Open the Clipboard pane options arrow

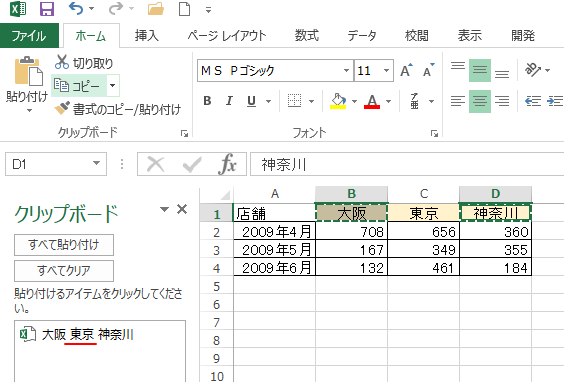click(x=164, y=209)
